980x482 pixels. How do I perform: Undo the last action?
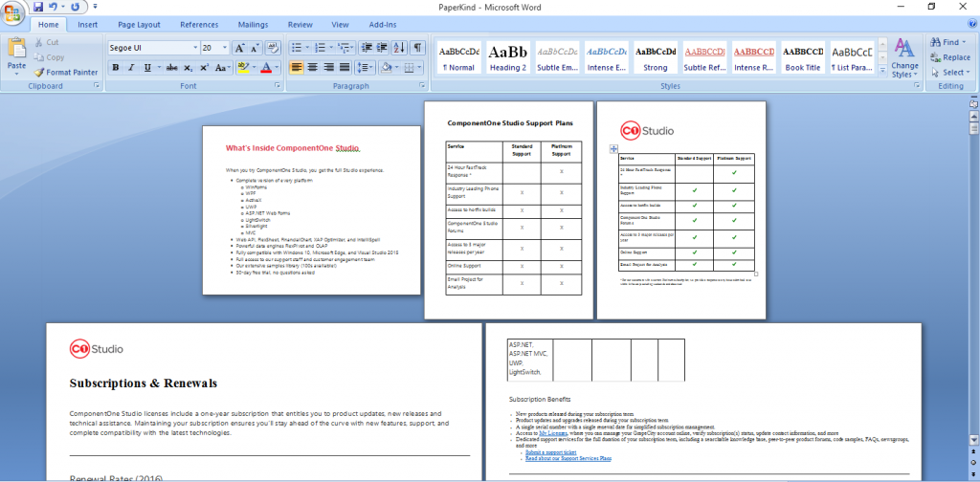[55, 7]
